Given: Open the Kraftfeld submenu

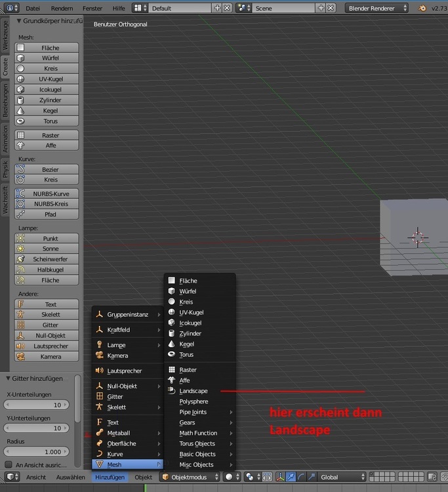Looking at the screenshot, I should click(x=128, y=330).
